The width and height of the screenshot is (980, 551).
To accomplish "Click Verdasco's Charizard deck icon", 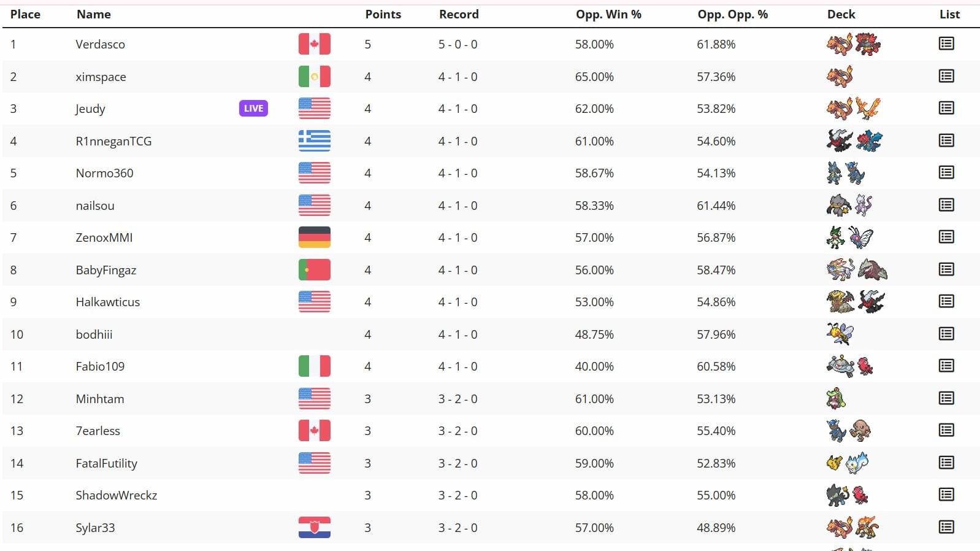I will click(x=839, y=44).
